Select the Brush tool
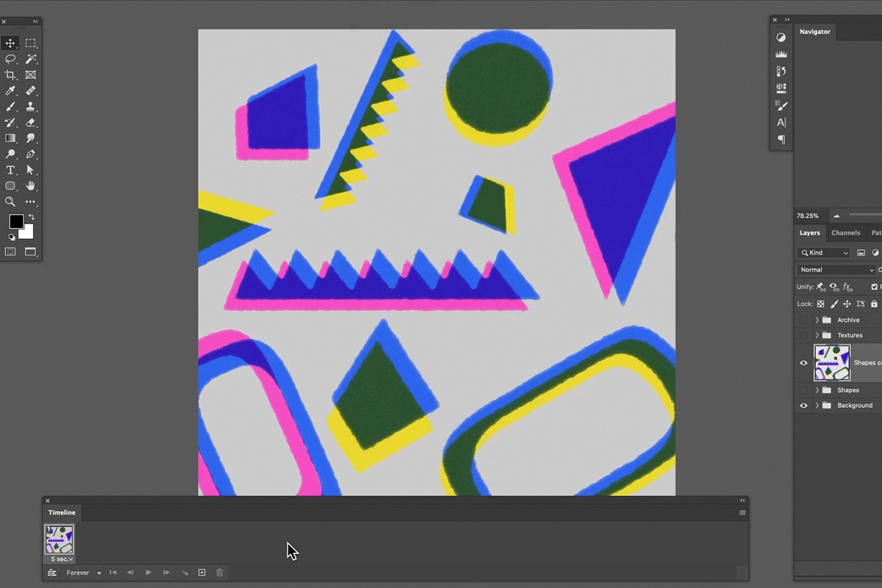 10,107
